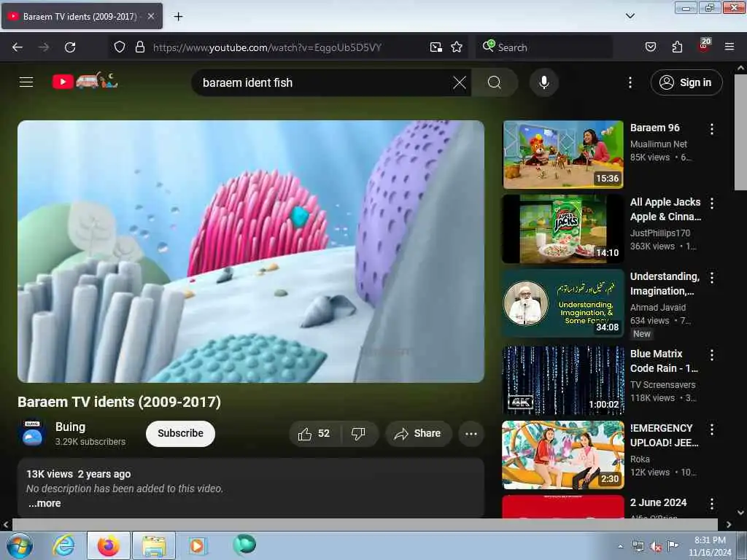Expand the list all tabs chevron

[x=630, y=16]
